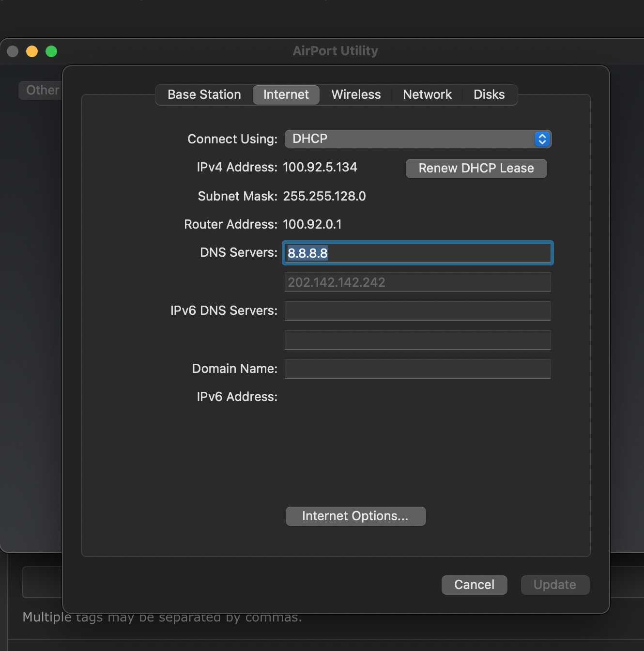Click the subnet mask value 255.255.128.0
The width and height of the screenshot is (644, 651).
(324, 196)
